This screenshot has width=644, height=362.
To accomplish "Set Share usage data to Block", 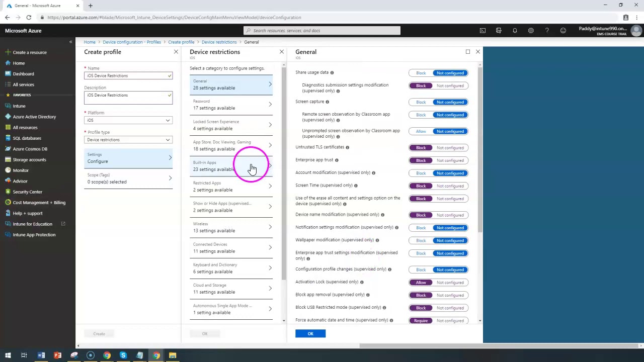I will (x=421, y=73).
